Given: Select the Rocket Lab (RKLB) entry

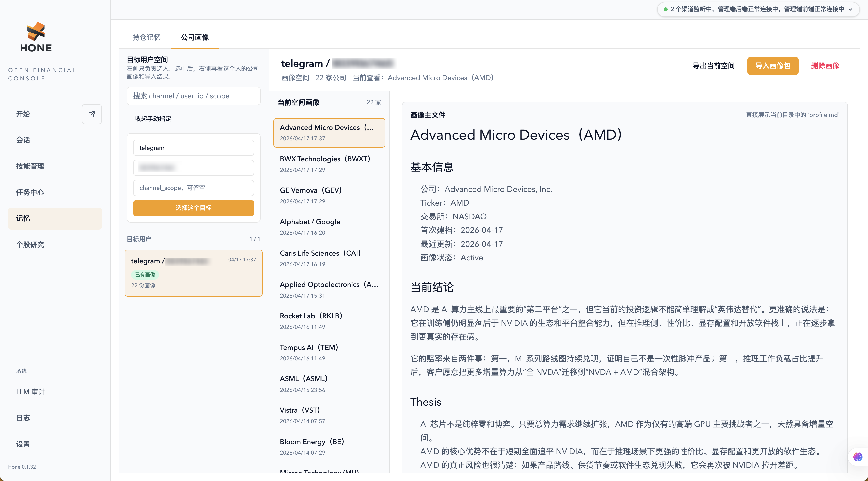Looking at the screenshot, I should click(x=329, y=321).
